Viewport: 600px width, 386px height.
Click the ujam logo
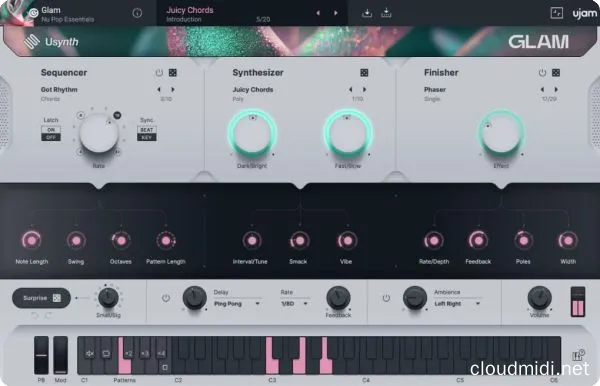click(584, 13)
